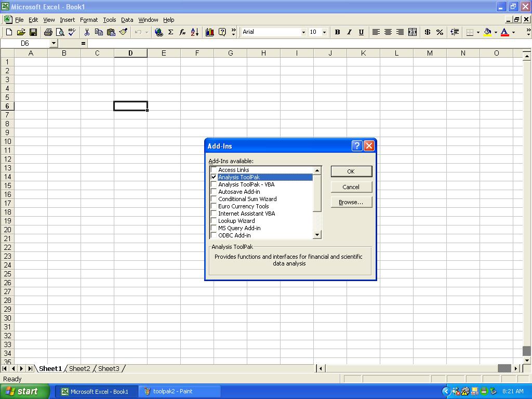Screen dimensions: 532x399
Task: Click the Save icon in toolbar
Action: [33, 32]
